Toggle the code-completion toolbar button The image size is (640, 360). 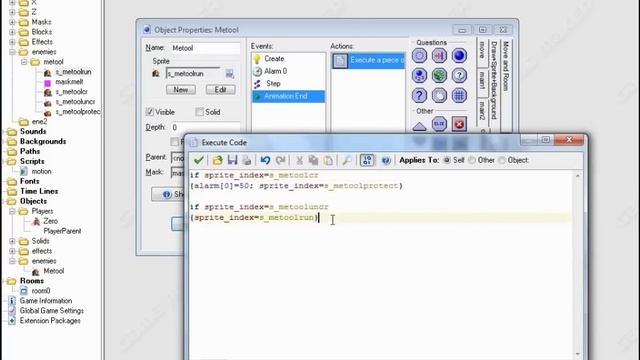[367, 160]
